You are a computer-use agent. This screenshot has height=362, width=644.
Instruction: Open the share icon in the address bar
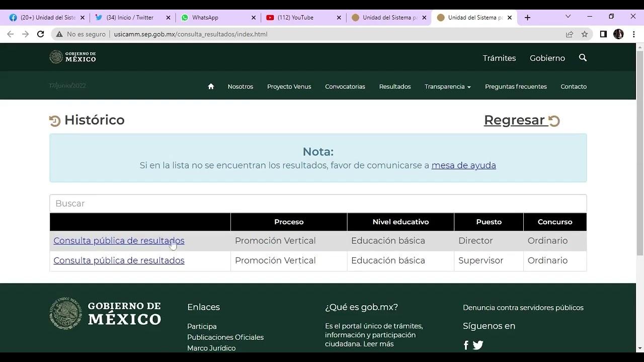point(569,34)
